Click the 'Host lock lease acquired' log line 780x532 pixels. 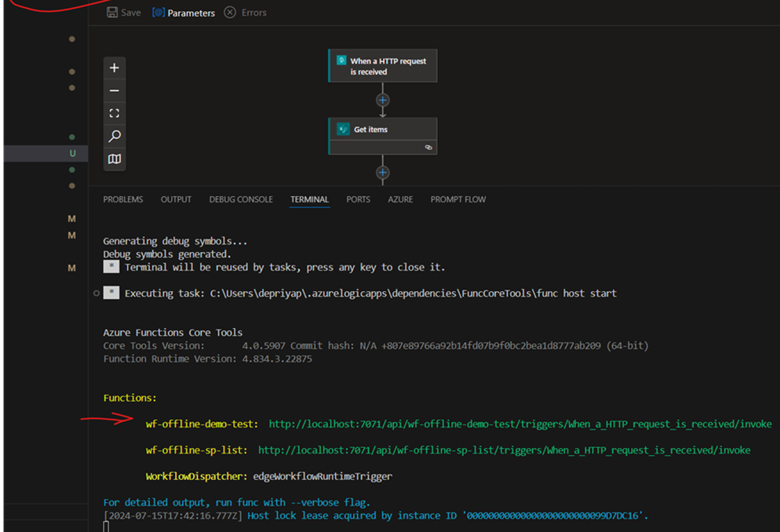(x=376, y=516)
